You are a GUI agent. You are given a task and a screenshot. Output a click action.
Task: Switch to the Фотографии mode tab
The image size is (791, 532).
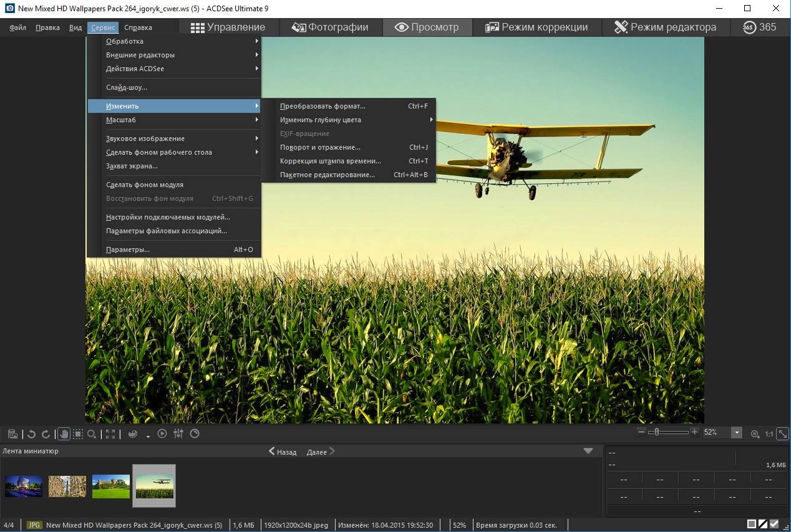(x=329, y=27)
